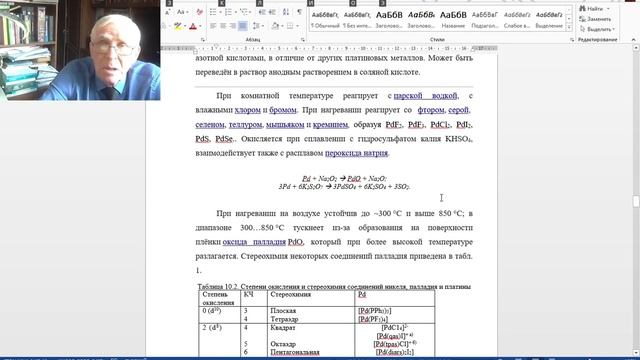
Task: Open the Paragraph (Абзац) dialog launcher
Action: coord(302,40)
